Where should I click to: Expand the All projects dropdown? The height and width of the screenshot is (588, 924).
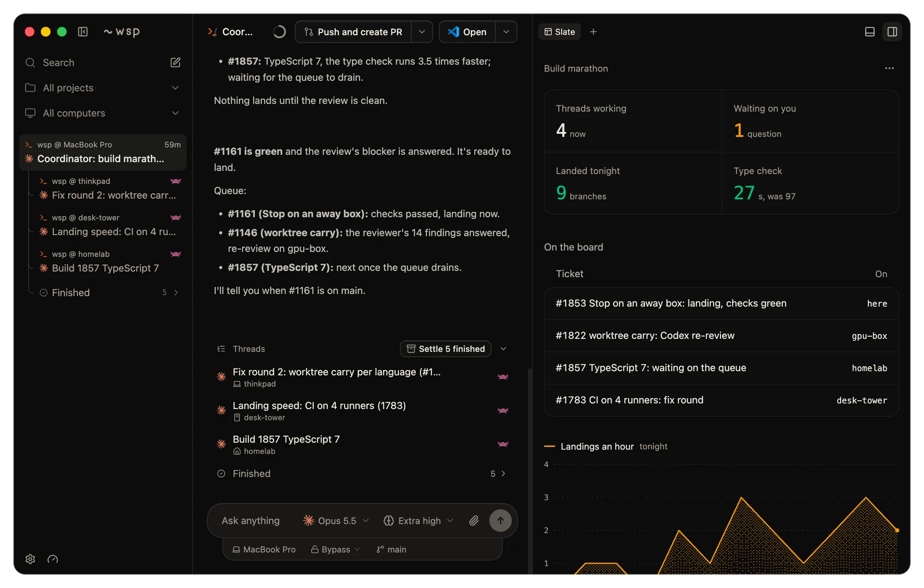(x=103, y=88)
